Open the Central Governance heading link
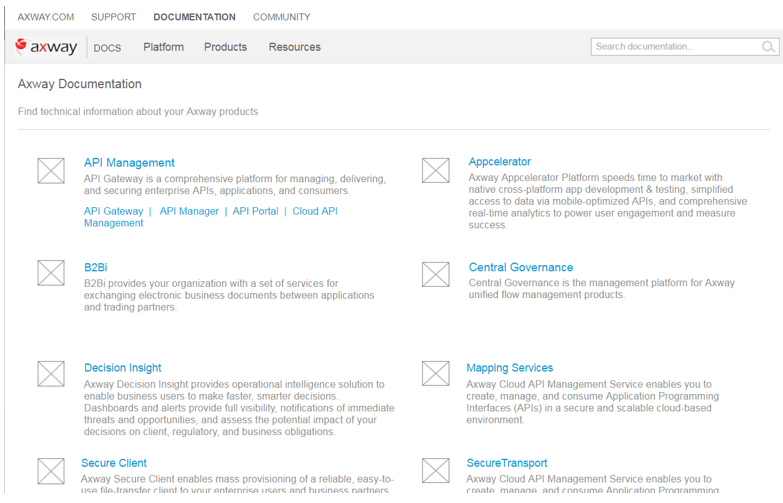783x503 pixels. pyautogui.click(x=520, y=268)
